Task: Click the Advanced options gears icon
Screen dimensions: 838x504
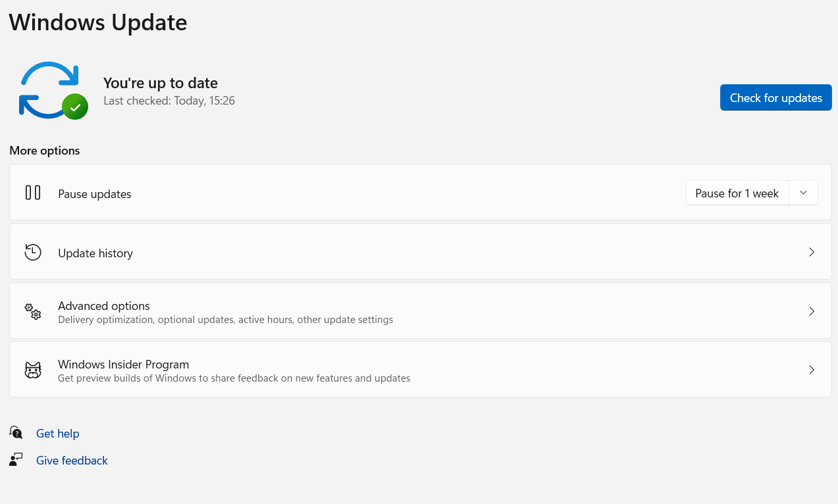Action: click(33, 311)
